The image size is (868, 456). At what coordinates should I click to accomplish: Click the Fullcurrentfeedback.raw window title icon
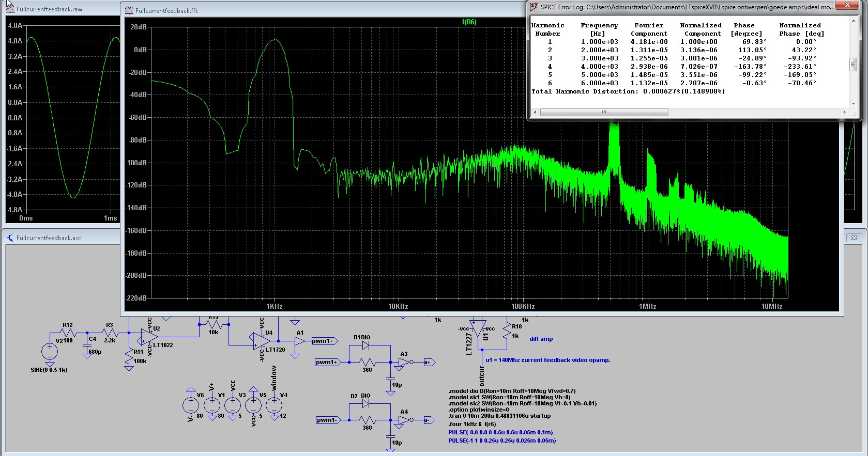point(10,9)
